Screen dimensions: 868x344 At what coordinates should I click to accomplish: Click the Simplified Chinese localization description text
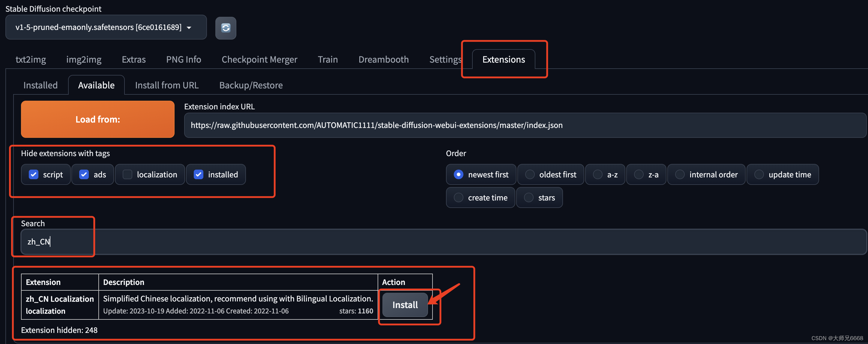coord(238,298)
